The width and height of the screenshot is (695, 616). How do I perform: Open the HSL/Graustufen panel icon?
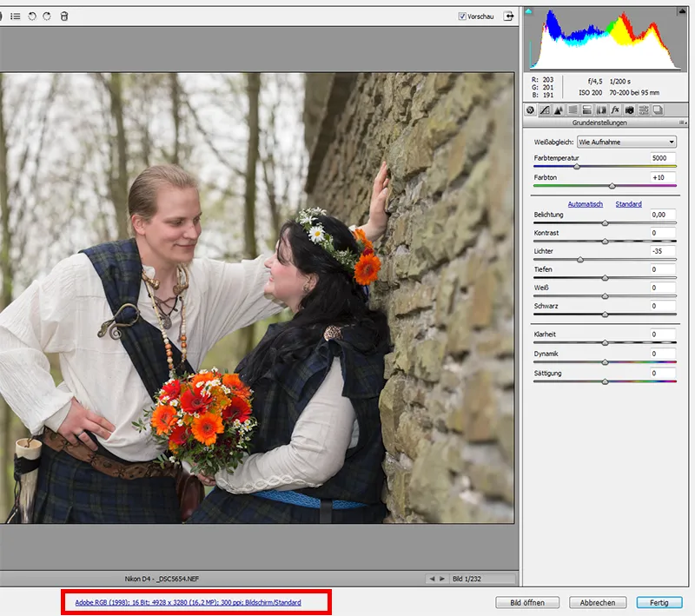573,109
